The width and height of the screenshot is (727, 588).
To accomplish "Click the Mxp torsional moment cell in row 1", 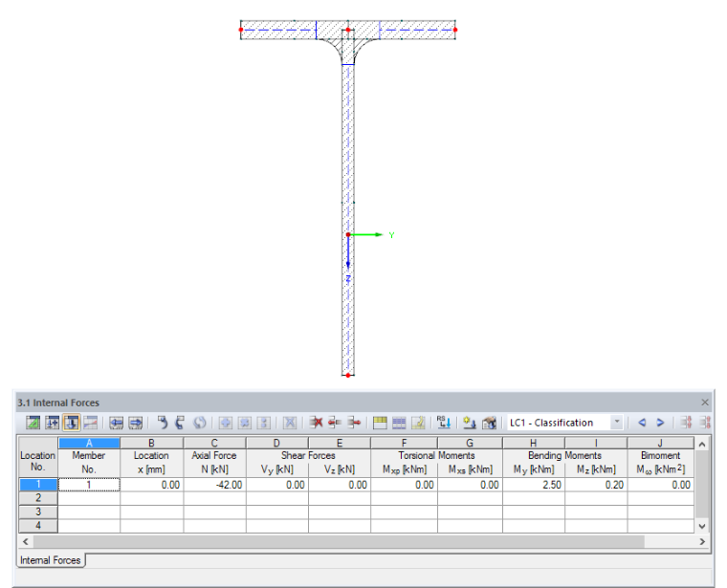I will (404, 485).
